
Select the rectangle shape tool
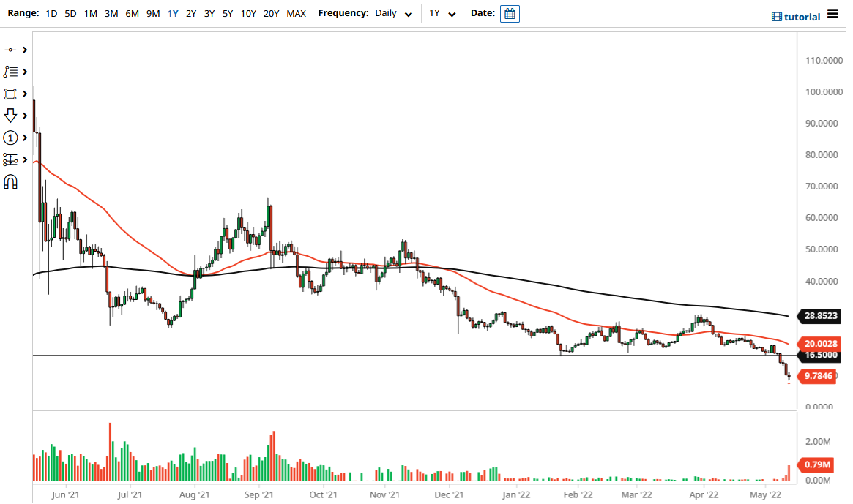[10, 94]
